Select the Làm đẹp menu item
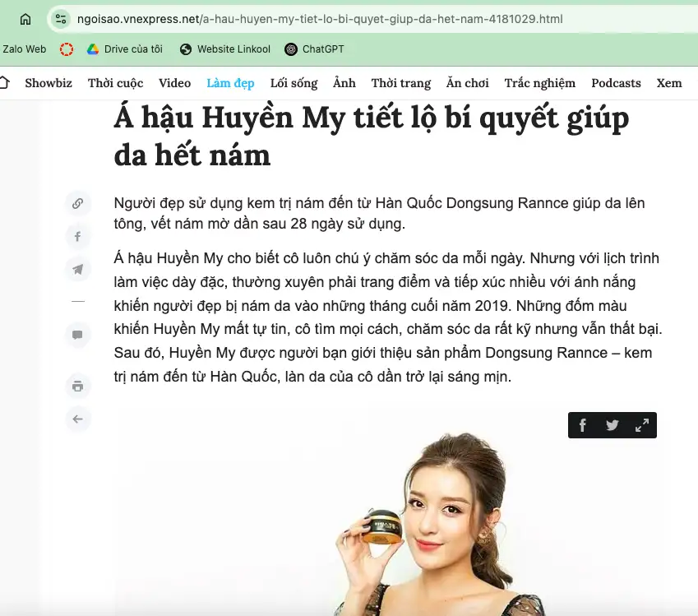The height and width of the screenshot is (616, 698). pos(230,83)
